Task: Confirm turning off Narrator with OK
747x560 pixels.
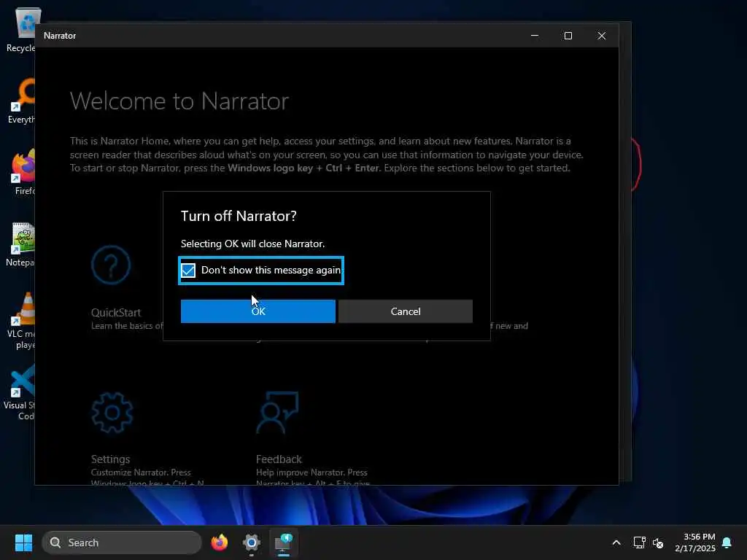Action: pyautogui.click(x=258, y=311)
